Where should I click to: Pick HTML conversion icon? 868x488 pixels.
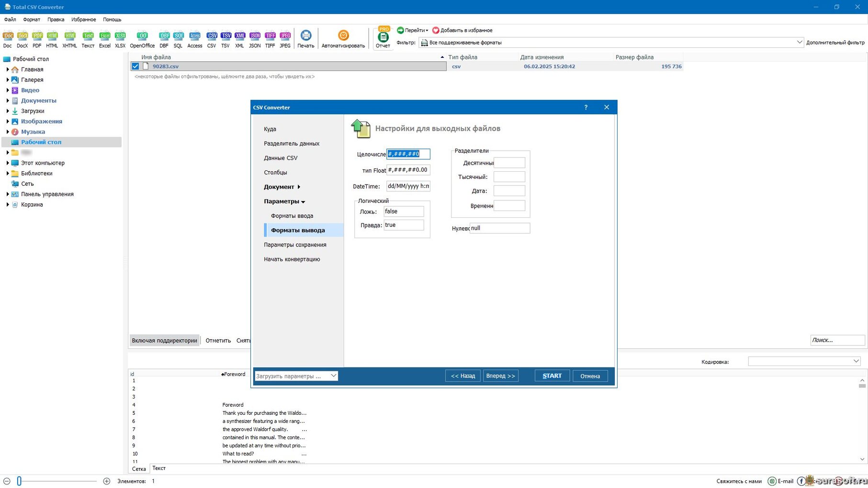(x=52, y=39)
